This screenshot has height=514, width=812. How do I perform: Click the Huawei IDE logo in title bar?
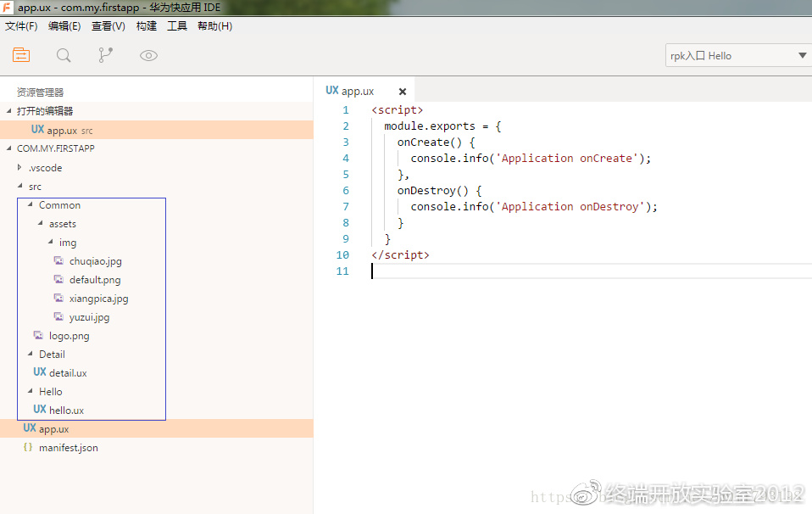7,8
